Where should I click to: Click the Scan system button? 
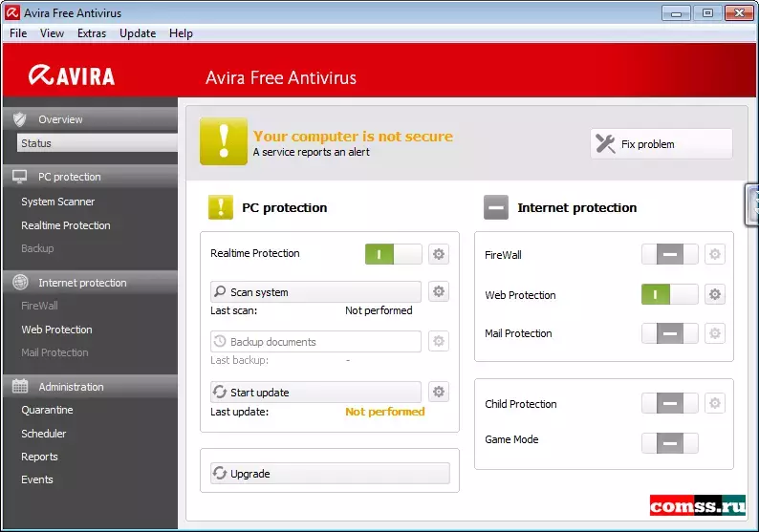point(315,292)
